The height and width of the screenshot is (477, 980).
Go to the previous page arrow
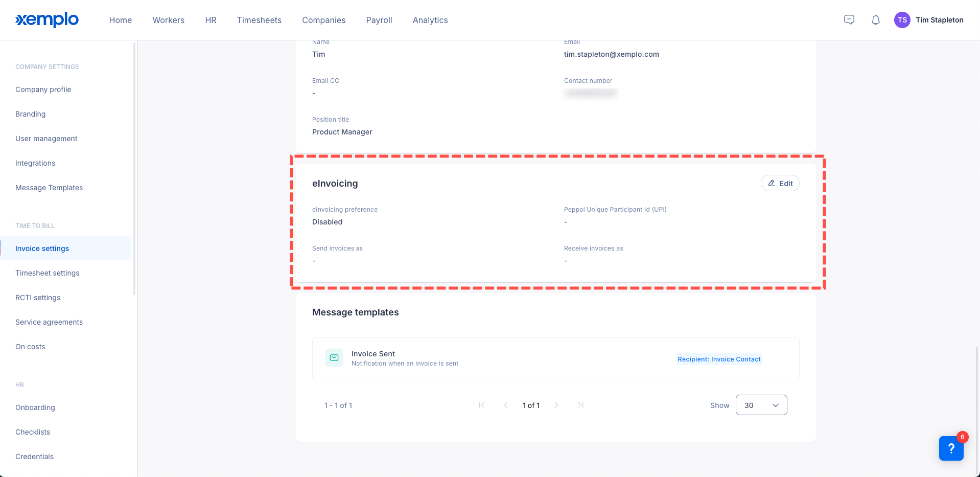[x=506, y=405]
